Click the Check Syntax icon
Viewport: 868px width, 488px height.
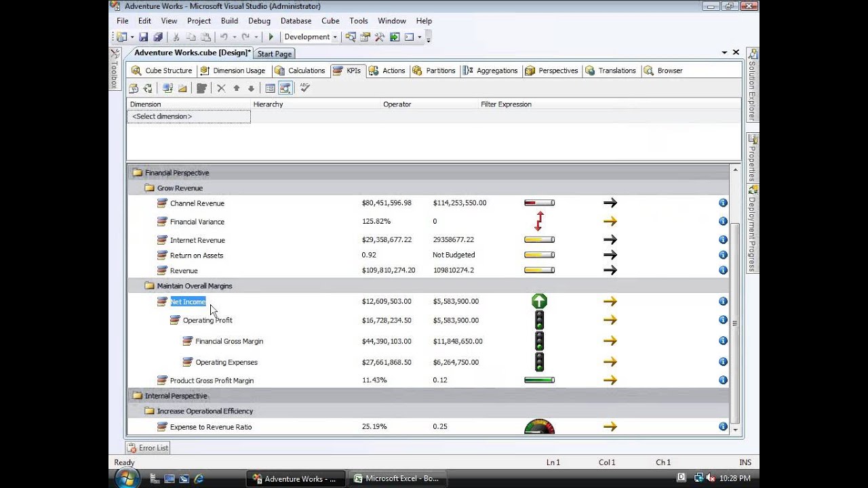pos(305,88)
